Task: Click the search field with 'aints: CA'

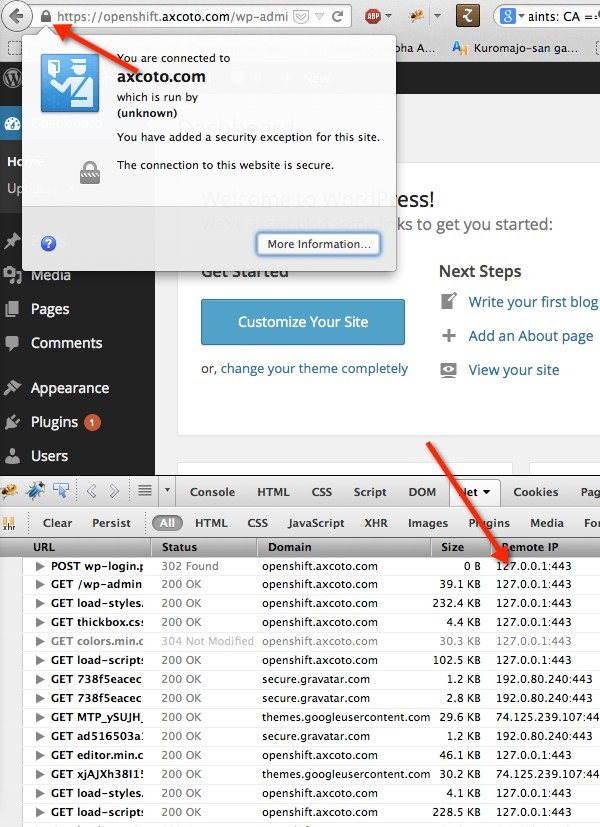Action: [562, 17]
